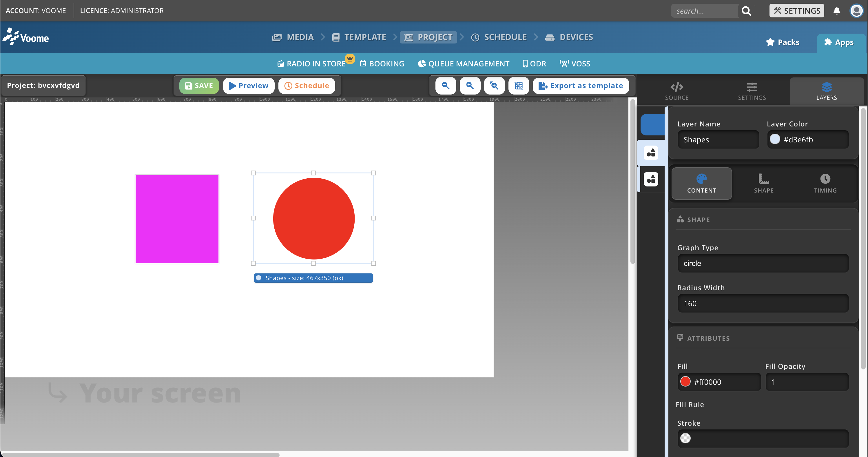
Task: Click Export as template
Action: [581, 86]
